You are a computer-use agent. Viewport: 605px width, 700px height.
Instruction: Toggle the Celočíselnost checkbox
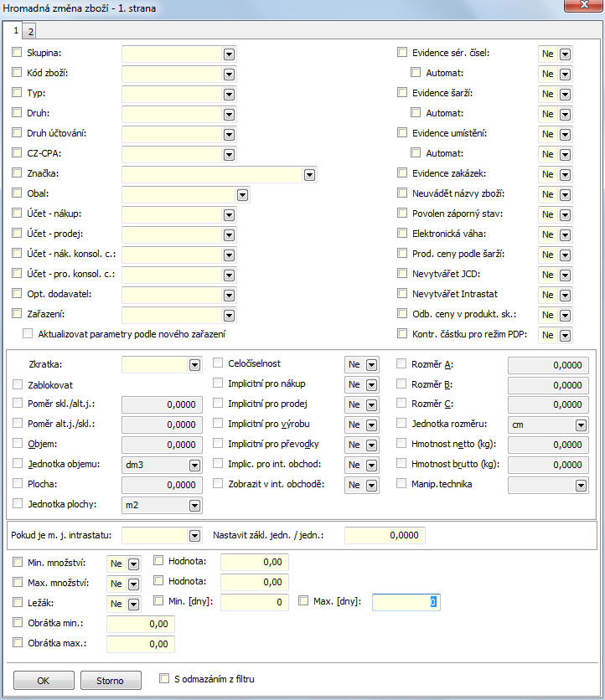point(218,363)
